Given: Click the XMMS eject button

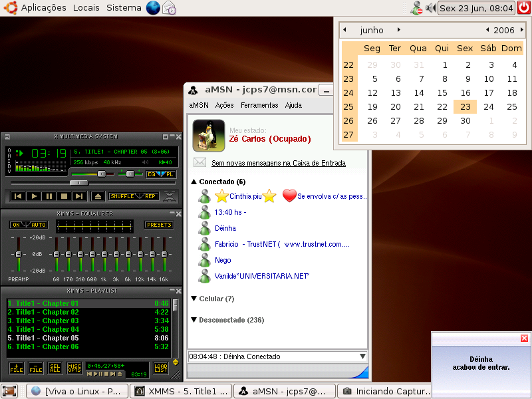Looking at the screenshot, I should click(x=98, y=196).
